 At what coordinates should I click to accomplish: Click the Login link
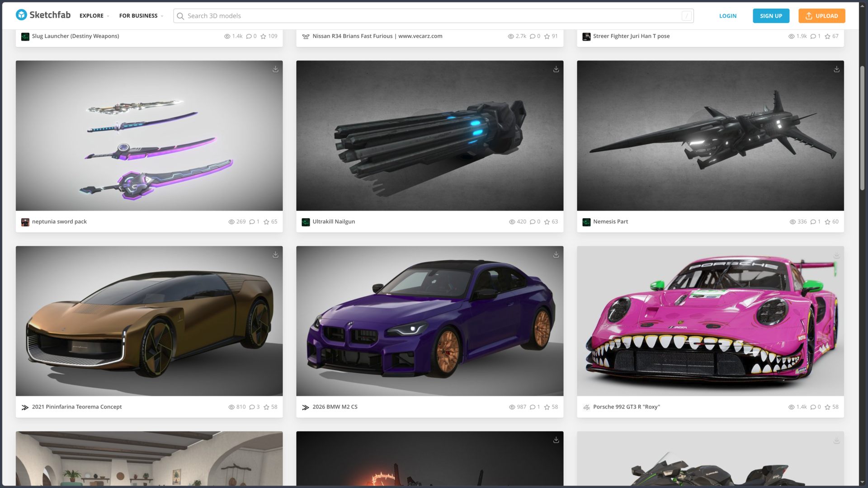coord(728,16)
